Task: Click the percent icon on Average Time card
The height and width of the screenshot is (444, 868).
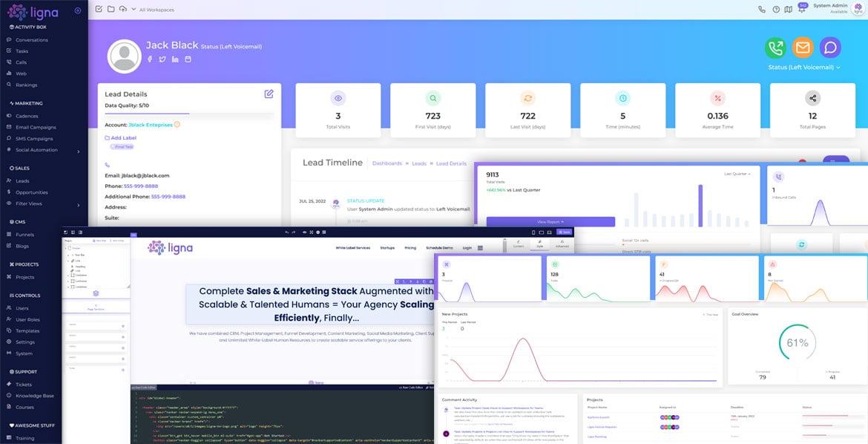Action: [x=718, y=98]
